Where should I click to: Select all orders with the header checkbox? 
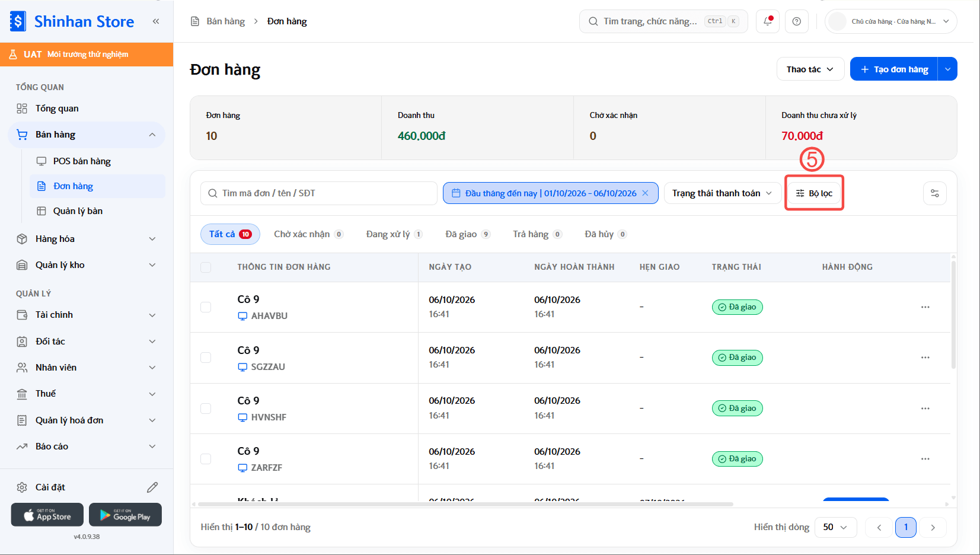click(206, 267)
